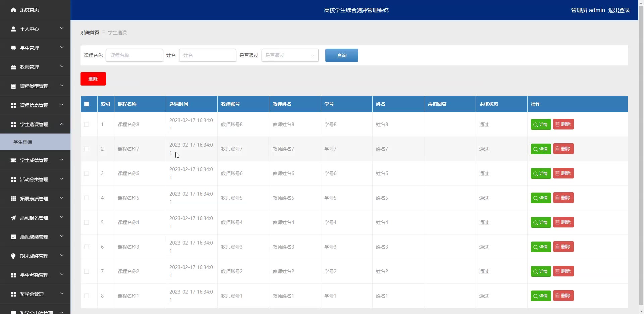Click the grid icon for 活动分类管理
This screenshot has height=314, width=644.
coord(13,179)
